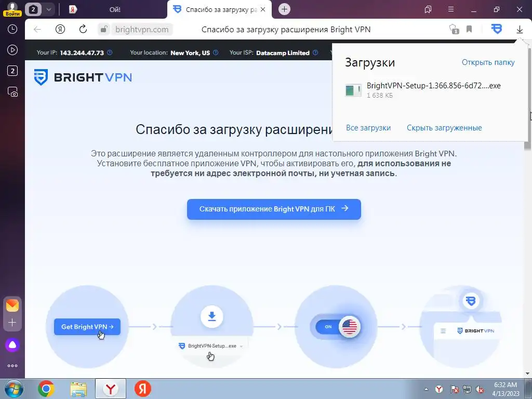
Task: Reload the page
Action: point(83,29)
